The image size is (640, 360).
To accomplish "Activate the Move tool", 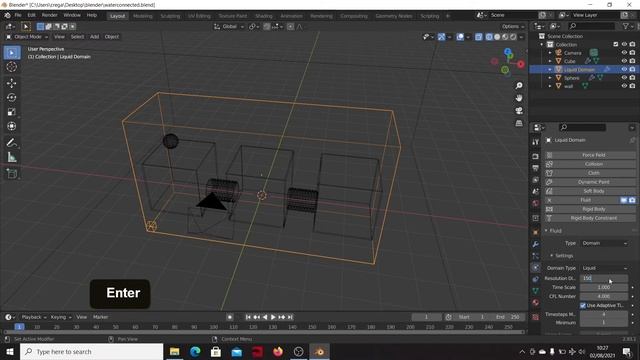I will (11, 83).
